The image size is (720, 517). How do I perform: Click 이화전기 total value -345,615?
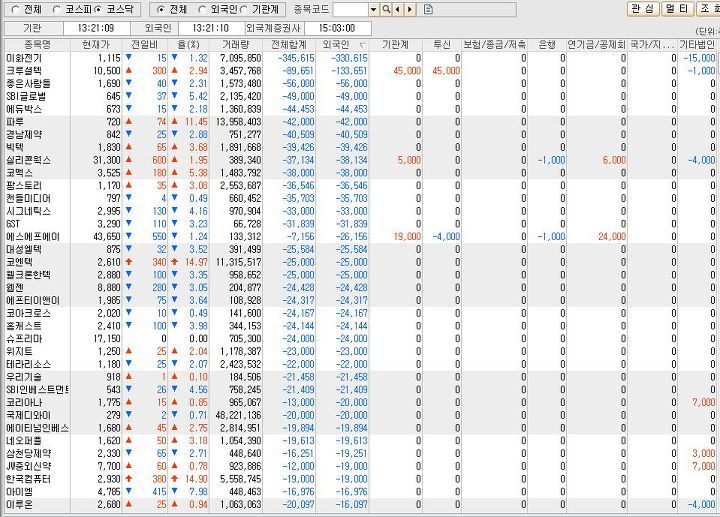296,58
